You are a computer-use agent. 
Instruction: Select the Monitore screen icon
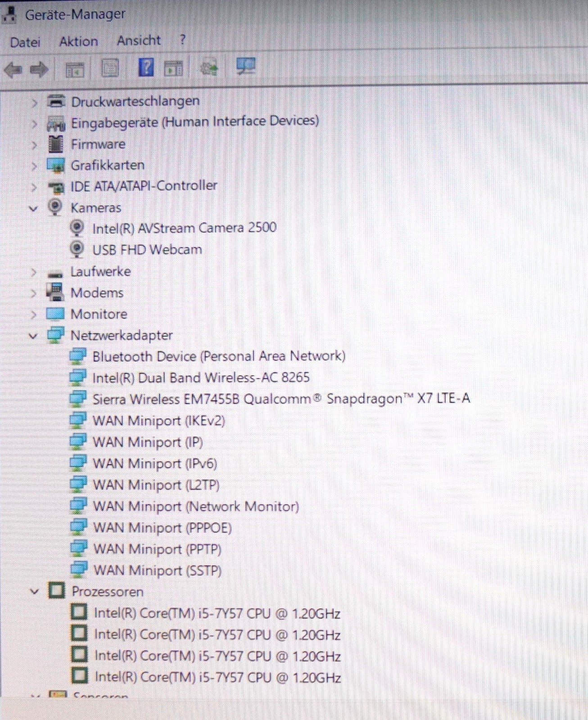coord(56,314)
